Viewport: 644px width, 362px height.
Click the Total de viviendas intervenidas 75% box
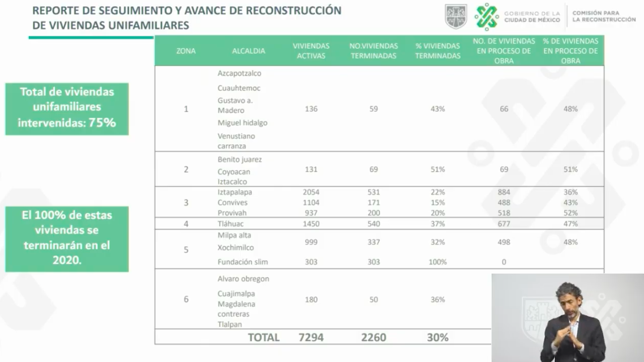pyautogui.click(x=67, y=108)
